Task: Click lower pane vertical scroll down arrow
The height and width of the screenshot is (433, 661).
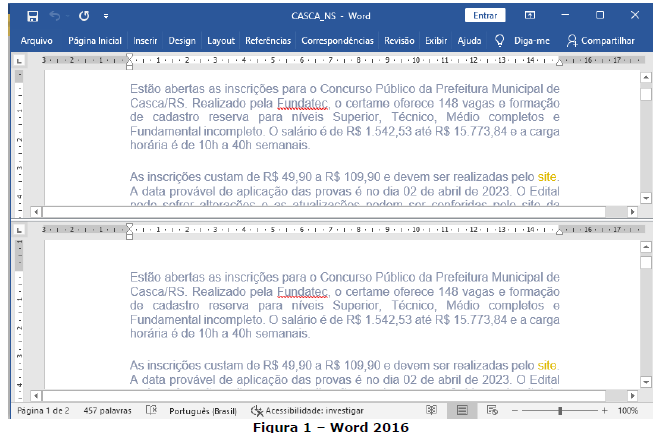Action: (646, 382)
